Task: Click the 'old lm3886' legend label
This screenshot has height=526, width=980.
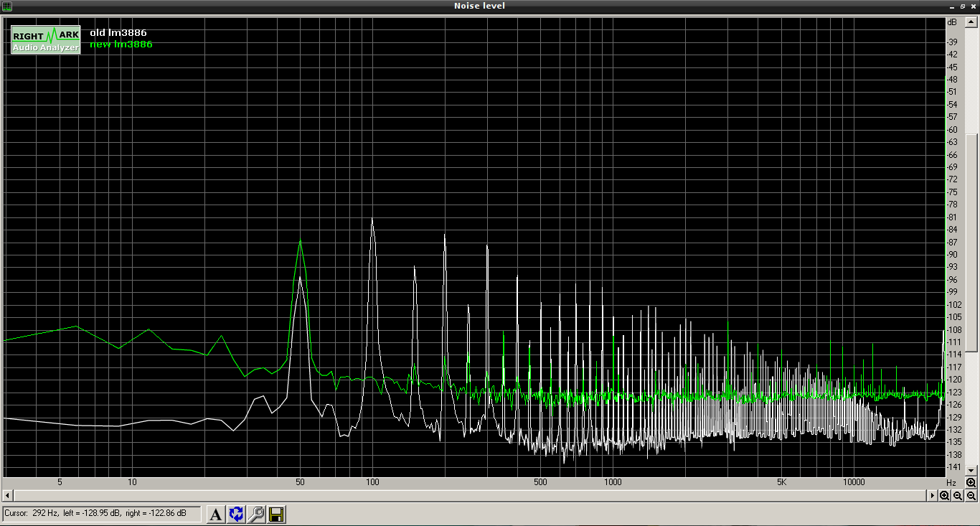Action: pyautogui.click(x=118, y=32)
